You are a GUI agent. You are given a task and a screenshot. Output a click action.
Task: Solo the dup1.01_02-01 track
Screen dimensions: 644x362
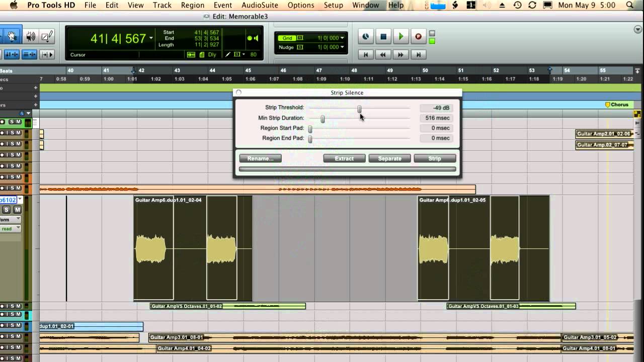(x=12, y=325)
